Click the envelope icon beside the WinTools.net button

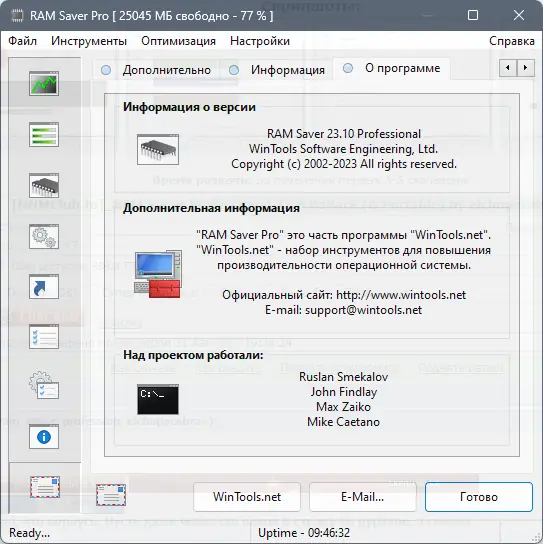(111, 495)
